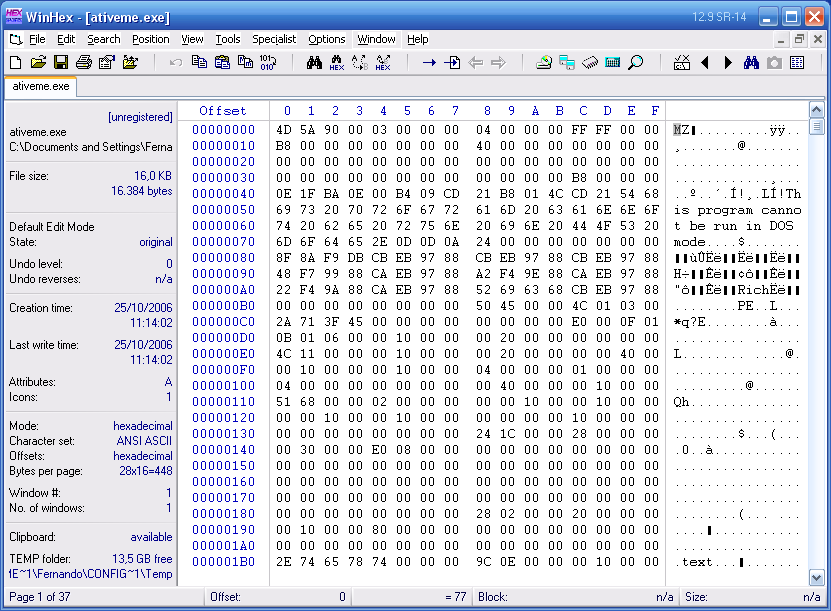This screenshot has height=611, width=831.
Task: Click the "Offset:" field in the status bar
Action: pos(279,597)
